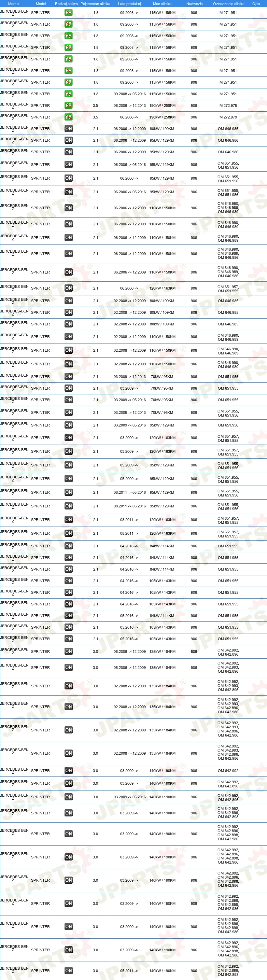Click ON icon in 06.2006 -> 12.2009 80kW row
The image size is (267, 980).
(x=69, y=129)
